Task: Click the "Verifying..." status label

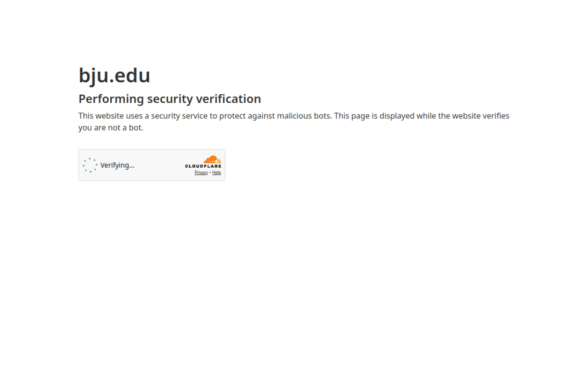Action: pos(117,165)
